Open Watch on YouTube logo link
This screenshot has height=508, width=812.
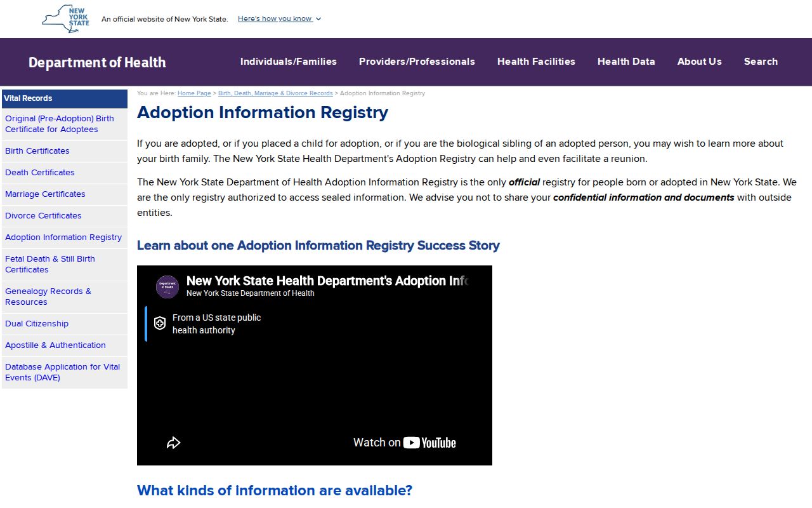pyautogui.click(x=405, y=443)
